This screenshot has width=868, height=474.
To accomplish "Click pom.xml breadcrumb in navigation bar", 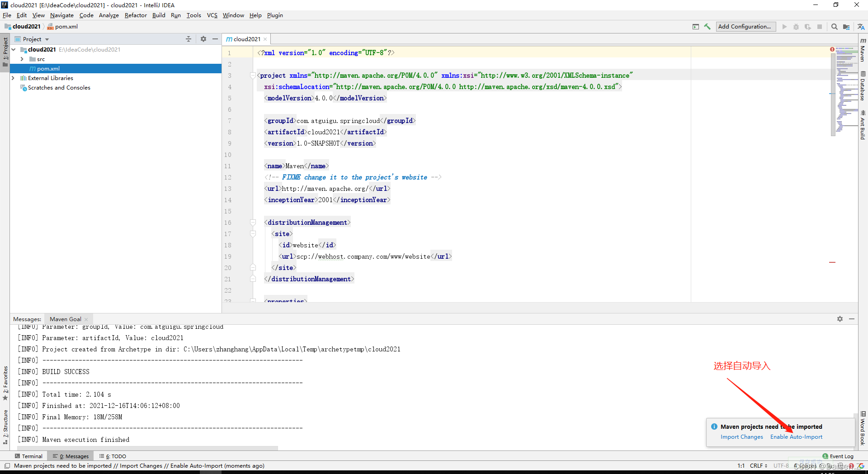I will [x=62, y=27].
